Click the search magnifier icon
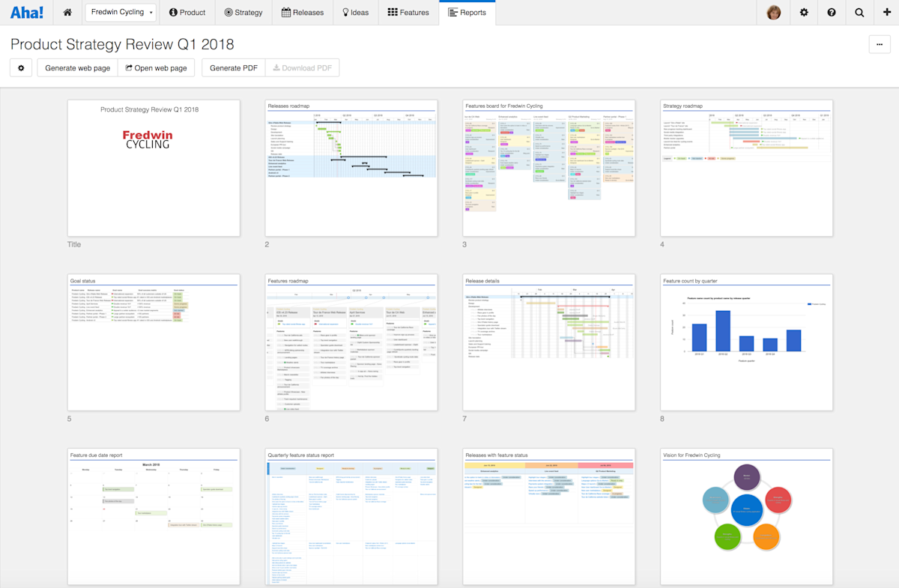This screenshot has width=899, height=588. (x=859, y=12)
